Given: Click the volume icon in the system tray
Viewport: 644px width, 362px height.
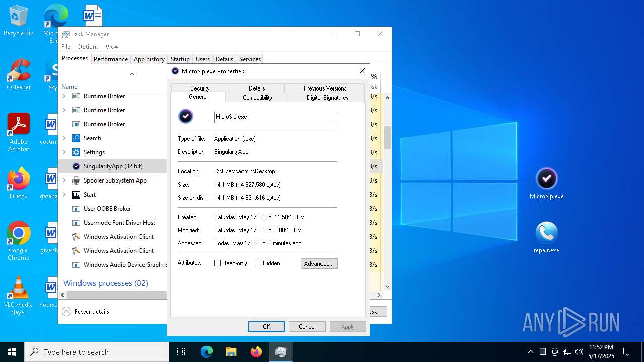Looking at the screenshot, I should (579, 352).
